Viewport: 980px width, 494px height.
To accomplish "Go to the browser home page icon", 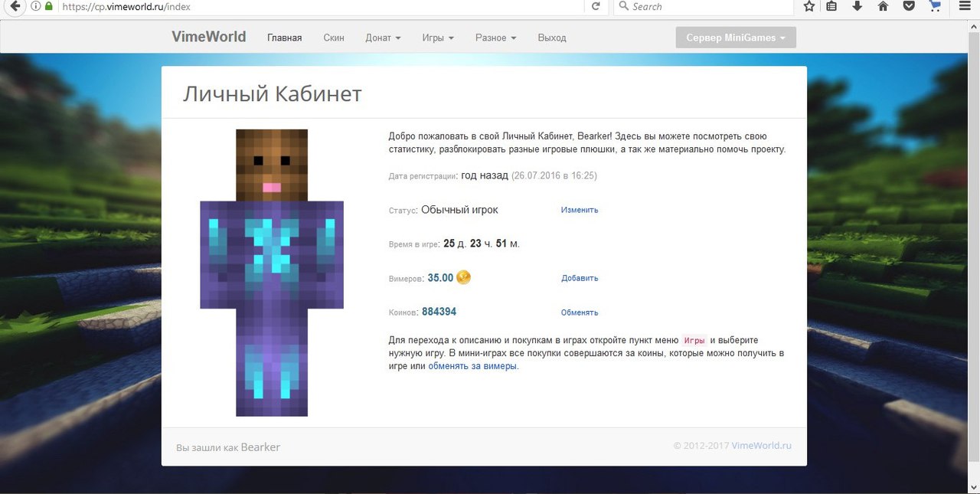I will [883, 6].
